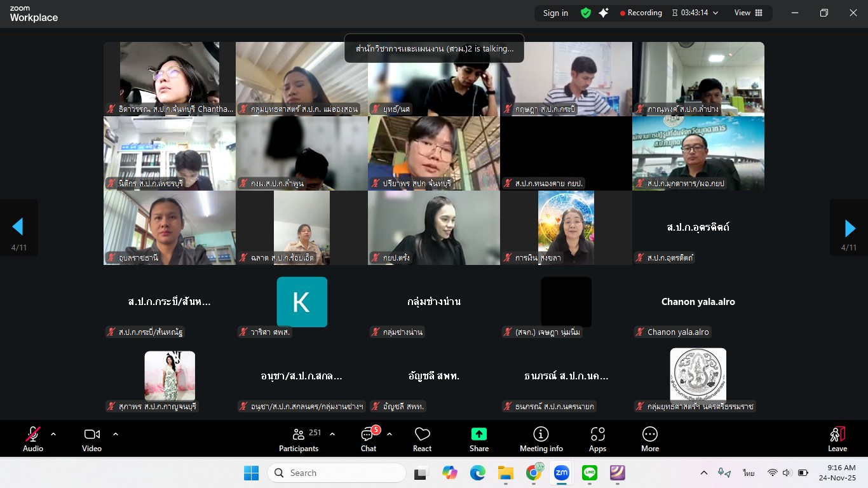The height and width of the screenshot is (488, 868).
Task: Click the green encryption shield icon
Action: (586, 13)
